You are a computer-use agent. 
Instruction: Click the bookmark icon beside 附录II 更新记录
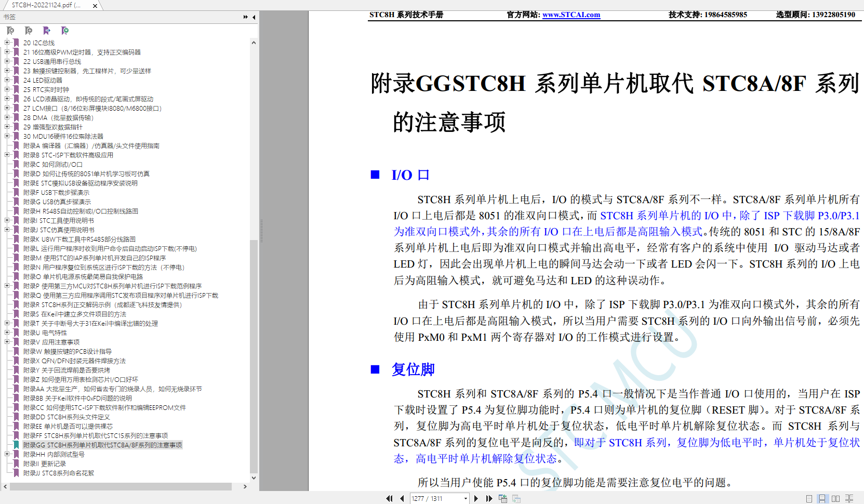click(x=16, y=463)
